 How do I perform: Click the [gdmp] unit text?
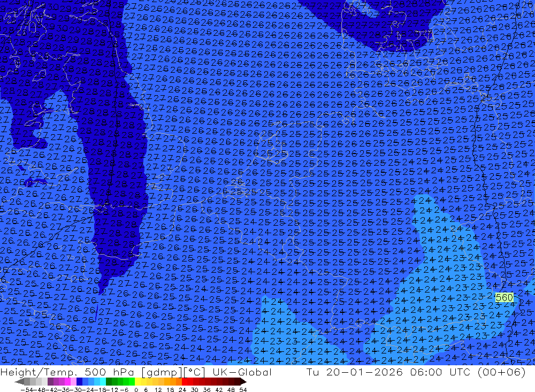tap(162, 372)
